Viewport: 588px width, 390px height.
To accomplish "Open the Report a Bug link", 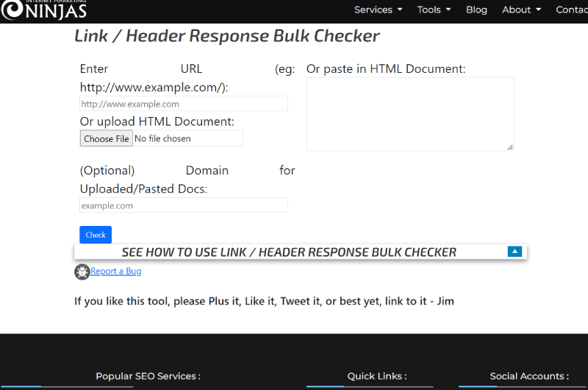I will (116, 271).
